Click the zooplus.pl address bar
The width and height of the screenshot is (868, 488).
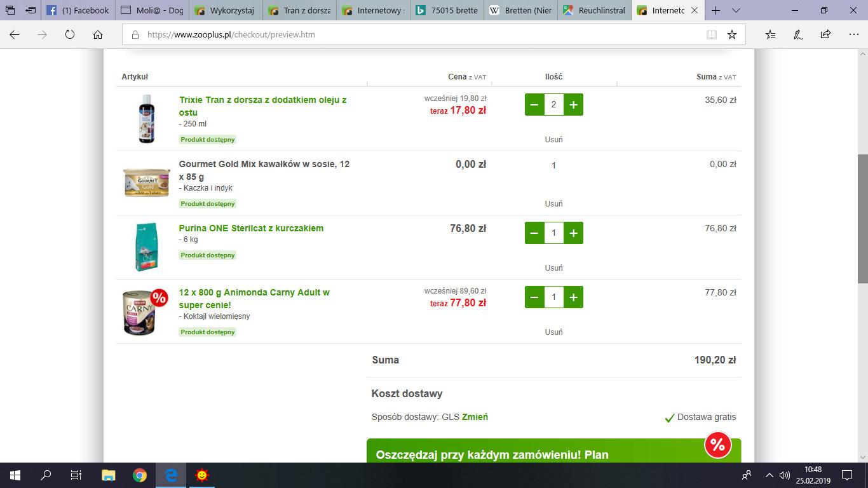413,35
